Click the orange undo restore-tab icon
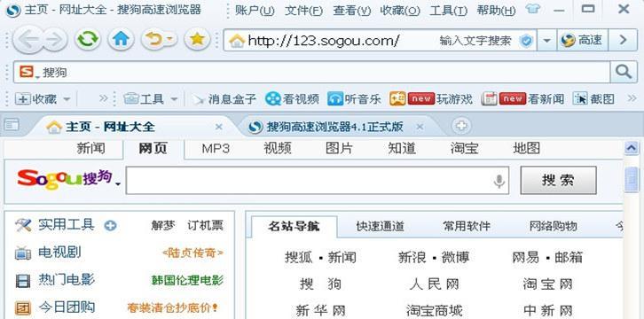The image size is (644, 319). (154, 40)
